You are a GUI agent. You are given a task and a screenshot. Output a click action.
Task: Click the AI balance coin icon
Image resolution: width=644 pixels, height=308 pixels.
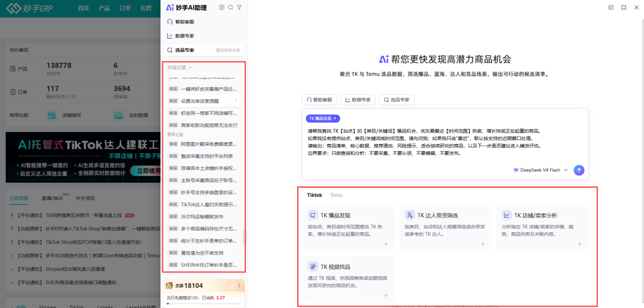[170, 286]
